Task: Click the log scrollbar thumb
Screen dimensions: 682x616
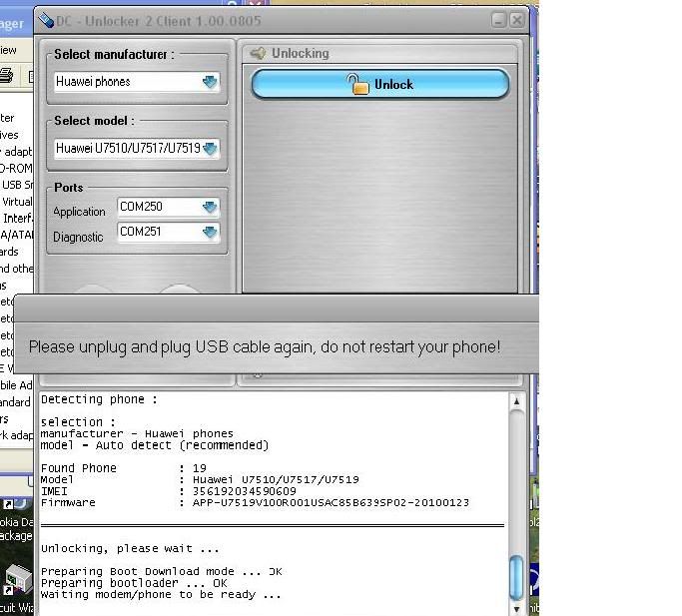Action: [516, 577]
